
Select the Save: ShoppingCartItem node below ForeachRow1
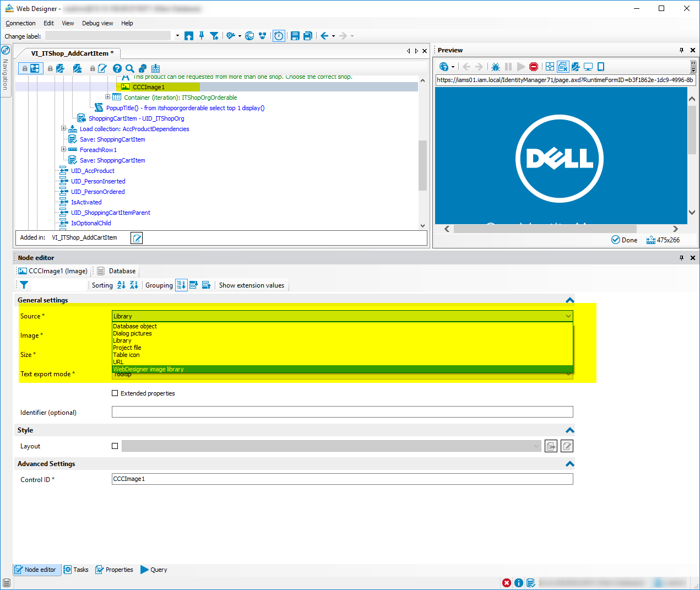coord(112,160)
